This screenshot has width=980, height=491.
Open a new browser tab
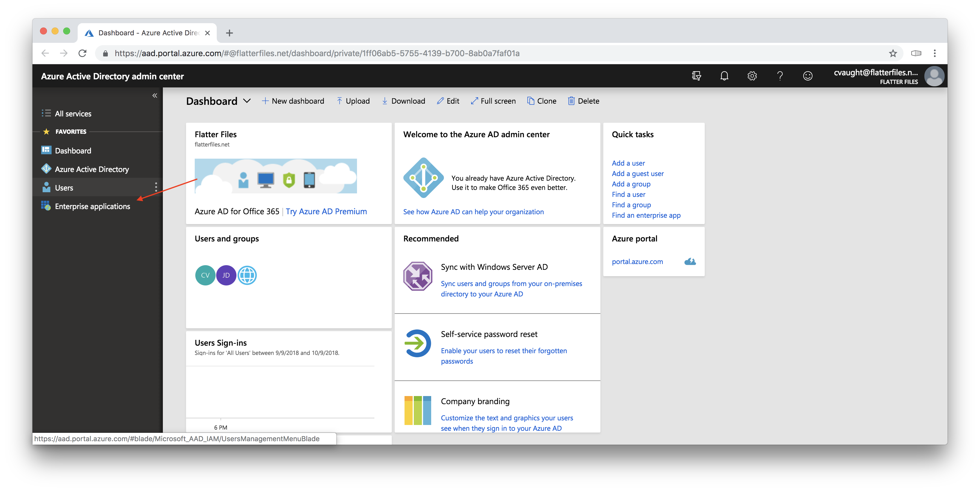click(229, 33)
